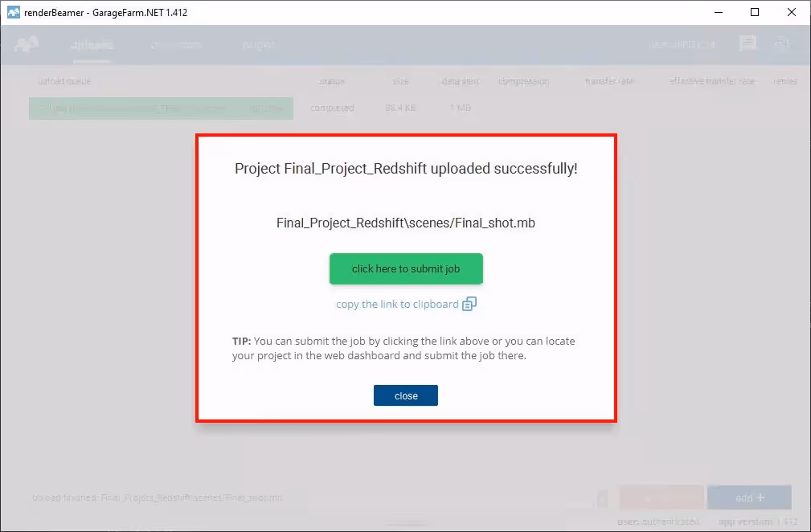The image size is (811, 532).
Task: Click the TIP paragraph about web dashboard
Action: [x=403, y=349]
